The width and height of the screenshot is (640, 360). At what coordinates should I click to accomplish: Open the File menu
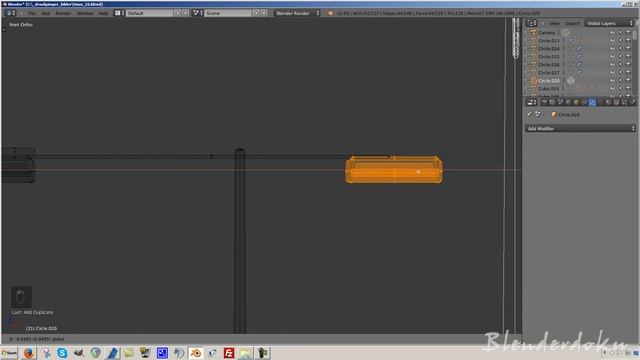pos(32,13)
